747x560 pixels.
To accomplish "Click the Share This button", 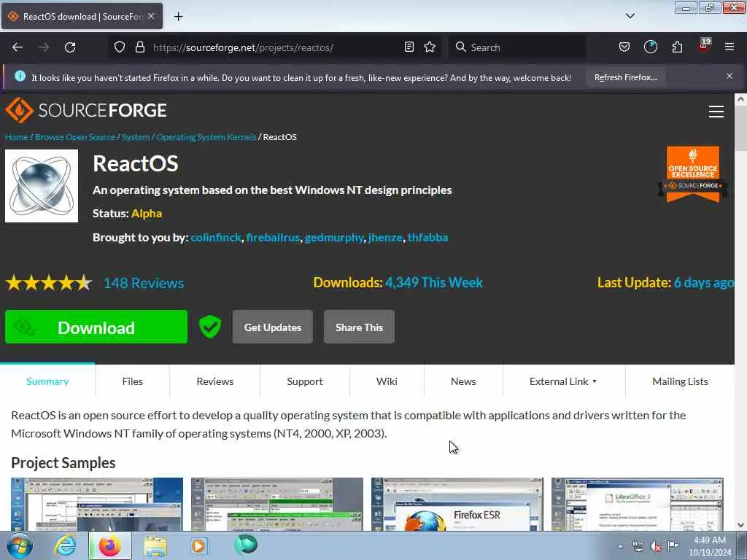I will click(359, 327).
